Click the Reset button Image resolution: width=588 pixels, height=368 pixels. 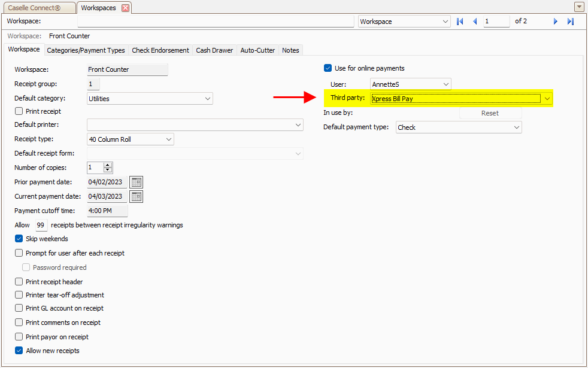[x=490, y=113]
